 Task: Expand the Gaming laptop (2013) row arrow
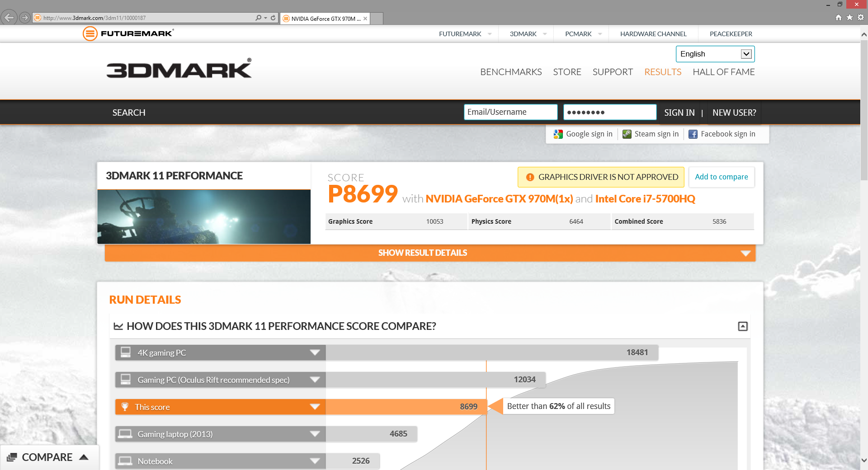[315, 434]
